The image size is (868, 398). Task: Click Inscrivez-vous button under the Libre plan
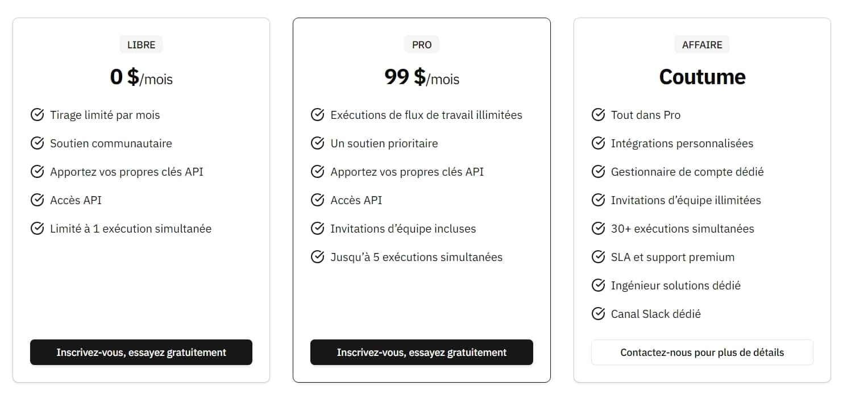[141, 353]
